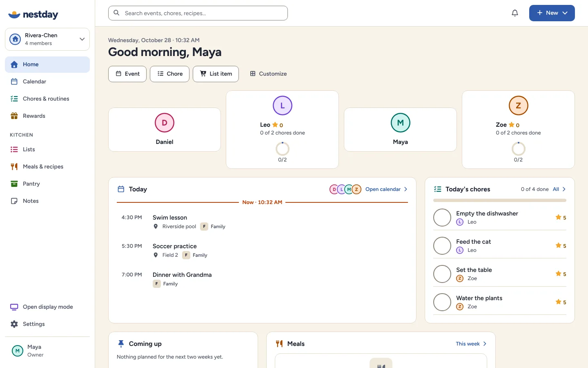Screen dimensions: 588x368
Task: Open Settings in sidebar
Action: coord(47,324)
